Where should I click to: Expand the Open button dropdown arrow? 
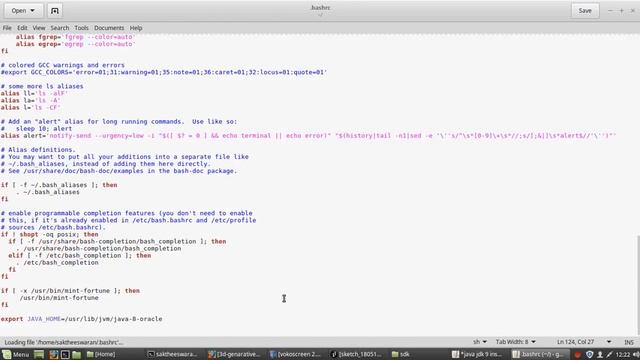[33, 11]
